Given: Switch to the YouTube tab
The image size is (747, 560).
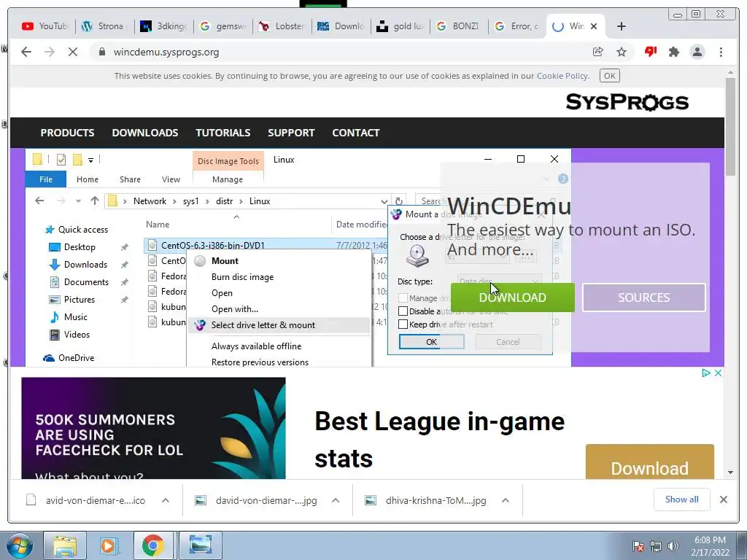Looking at the screenshot, I should coord(45,26).
